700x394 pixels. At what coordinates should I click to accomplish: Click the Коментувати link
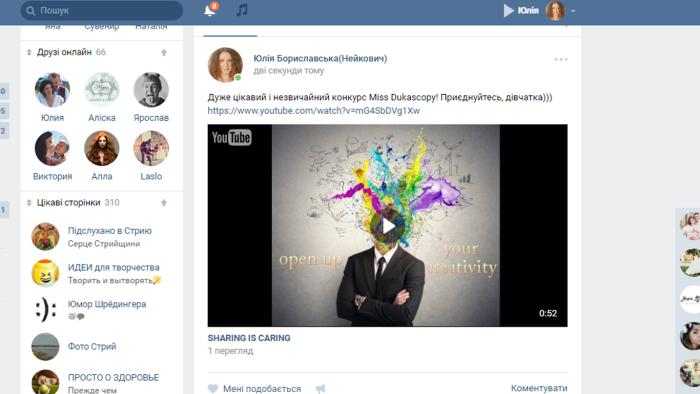tap(539, 388)
